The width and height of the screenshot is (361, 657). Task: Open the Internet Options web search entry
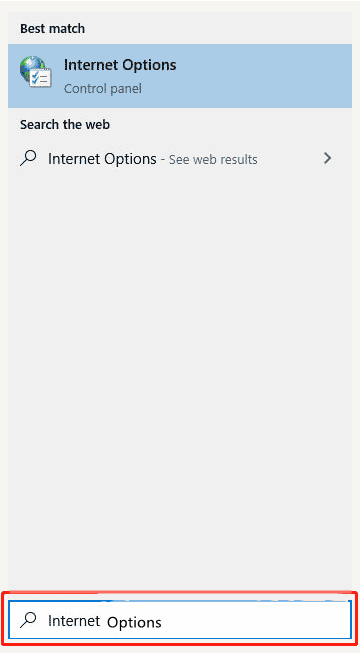180,158
